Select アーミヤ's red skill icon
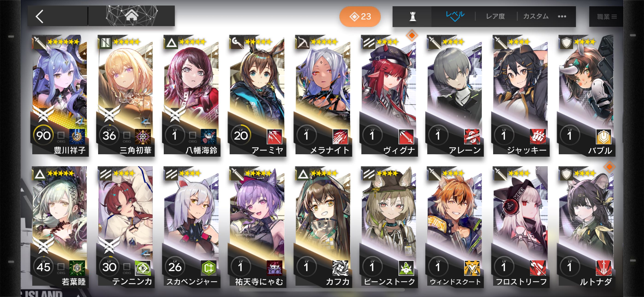The width and height of the screenshot is (644, 297). (x=274, y=137)
